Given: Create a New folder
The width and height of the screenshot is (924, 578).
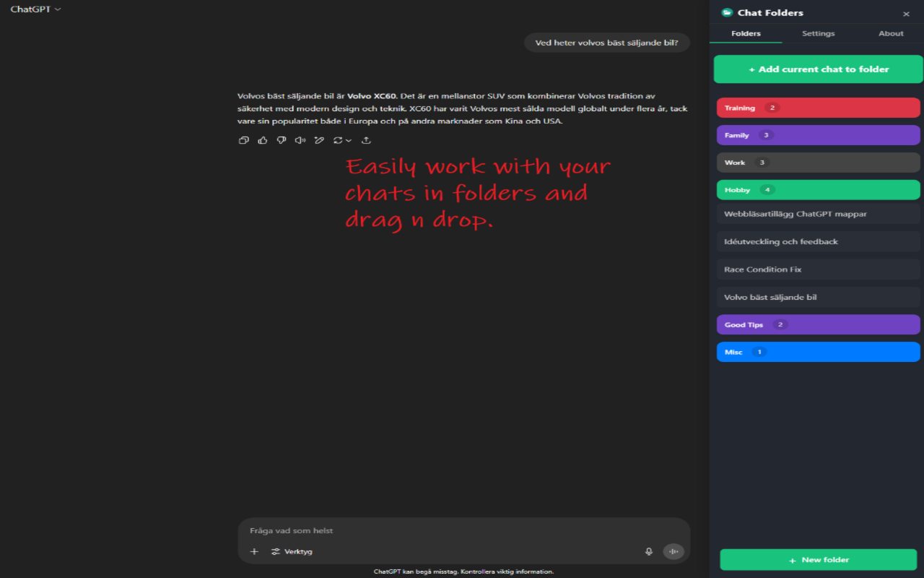Looking at the screenshot, I should (819, 560).
